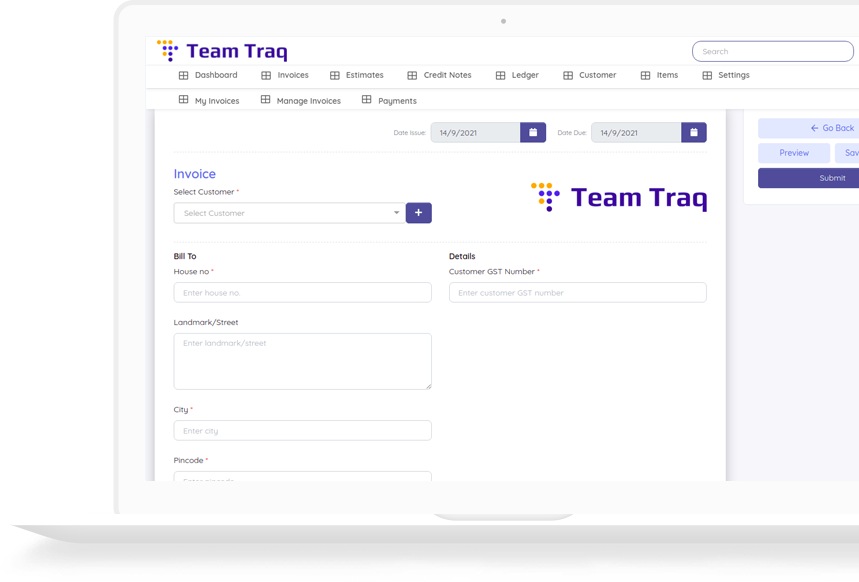Click the City input field
This screenshot has height=582, width=859.
point(302,431)
